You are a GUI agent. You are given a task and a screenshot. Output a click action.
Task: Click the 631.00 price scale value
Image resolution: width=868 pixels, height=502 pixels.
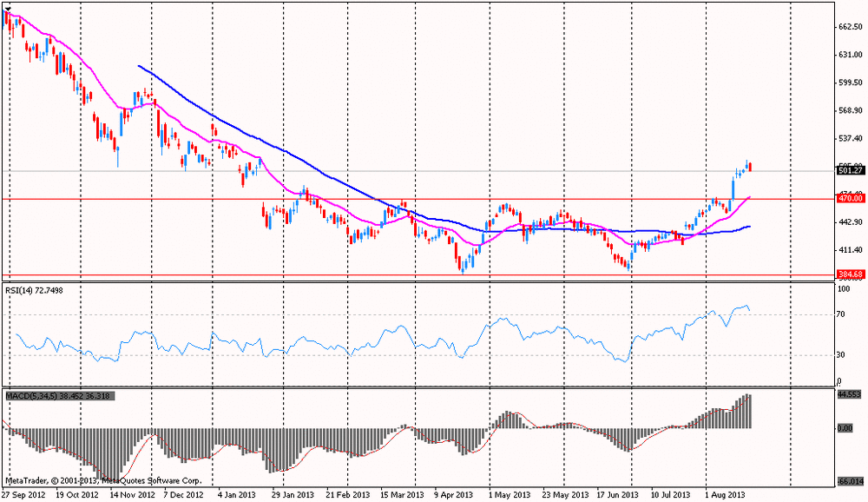click(851, 55)
